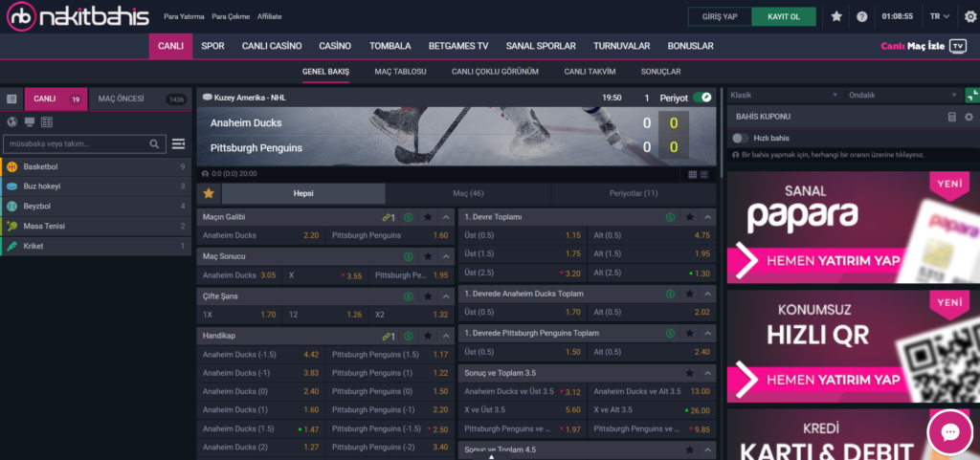Open live chat bubble button
This screenshot has height=460, width=980.
(950, 432)
